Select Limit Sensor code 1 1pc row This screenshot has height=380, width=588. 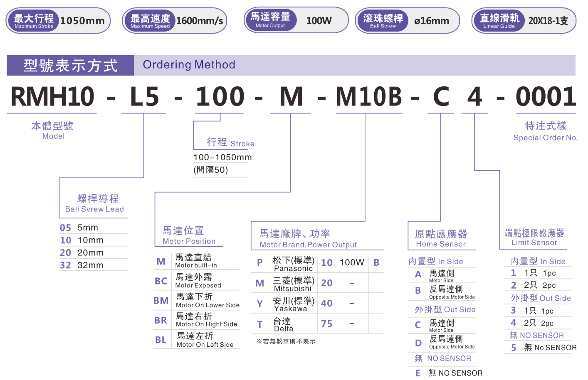(x=538, y=273)
